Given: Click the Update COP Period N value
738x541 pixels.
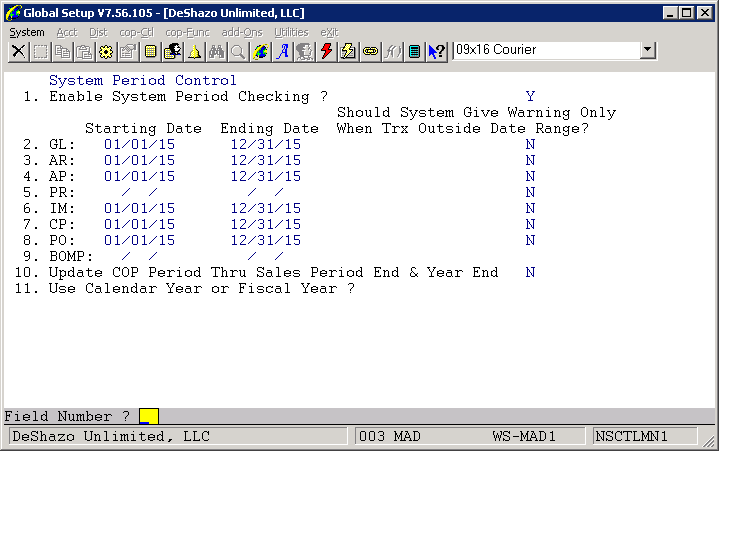Looking at the screenshot, I should (x=530, y=273).
